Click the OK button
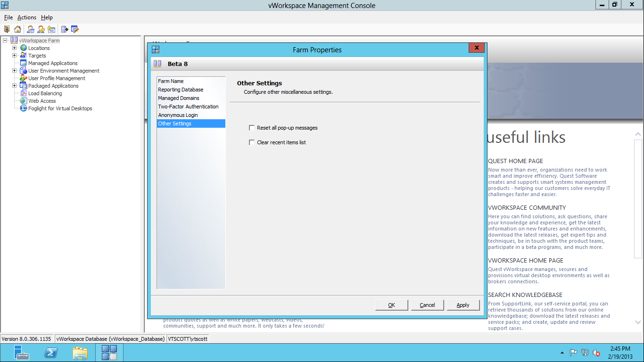644x362 pixels. click(x=391, y=305)
